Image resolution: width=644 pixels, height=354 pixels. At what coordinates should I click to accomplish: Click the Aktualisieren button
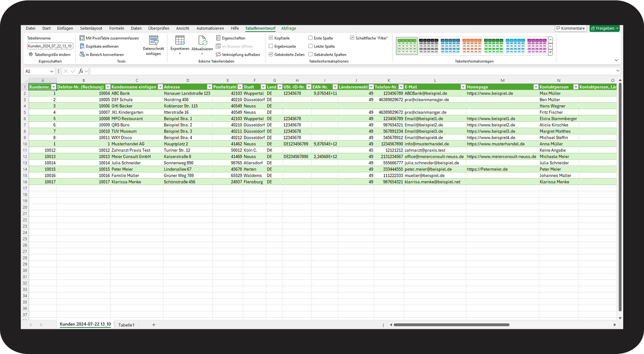pyautogui.click(x=202, y=46)
